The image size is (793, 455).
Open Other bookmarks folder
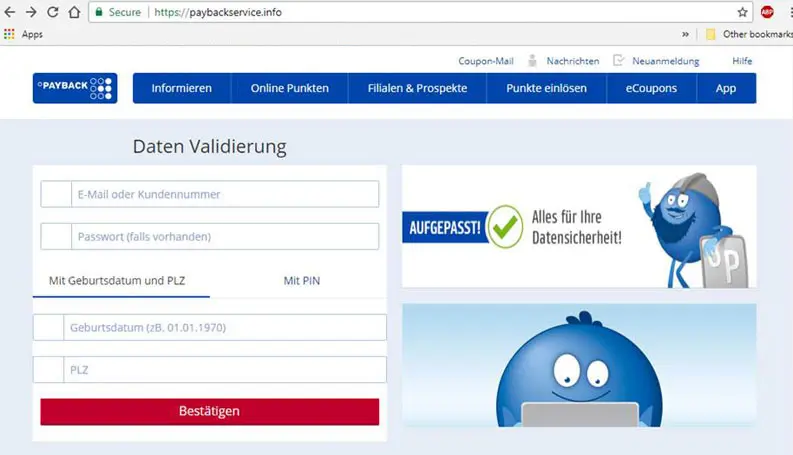click(x=750, y=34)
